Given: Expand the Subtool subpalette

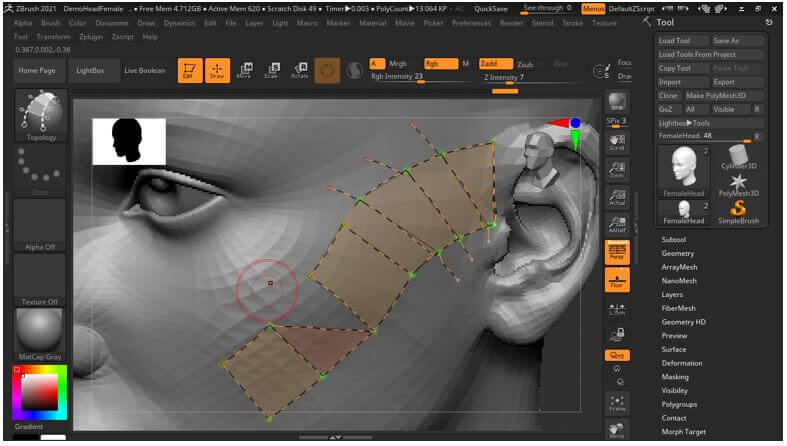Looking at the screenshot, I should pyautogui.click(x=674, y=239).
